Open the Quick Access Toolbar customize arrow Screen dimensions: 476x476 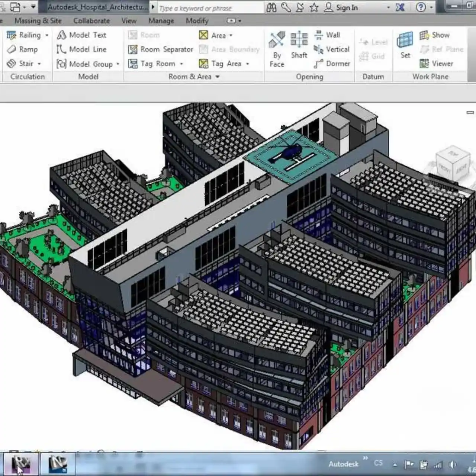point(33,7)
